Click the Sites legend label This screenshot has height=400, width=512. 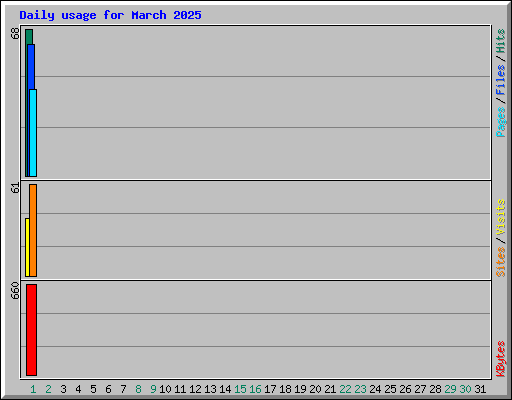500,262
